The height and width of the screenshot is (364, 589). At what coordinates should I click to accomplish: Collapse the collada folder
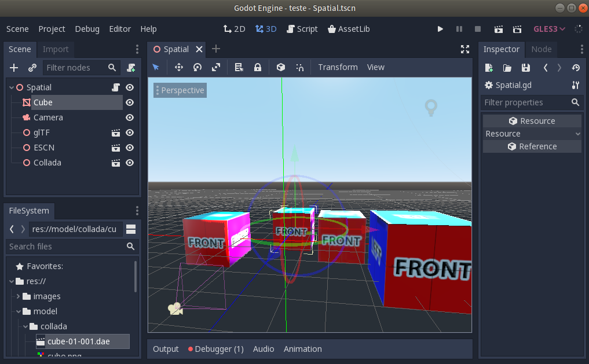click(25, 326)
